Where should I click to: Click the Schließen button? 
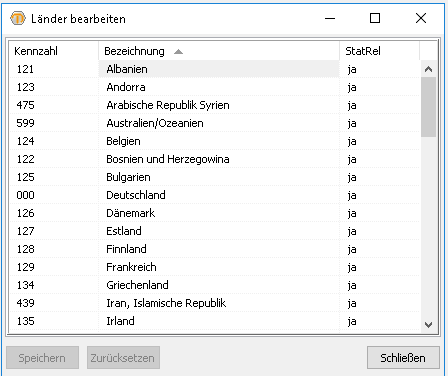point(403,358)
